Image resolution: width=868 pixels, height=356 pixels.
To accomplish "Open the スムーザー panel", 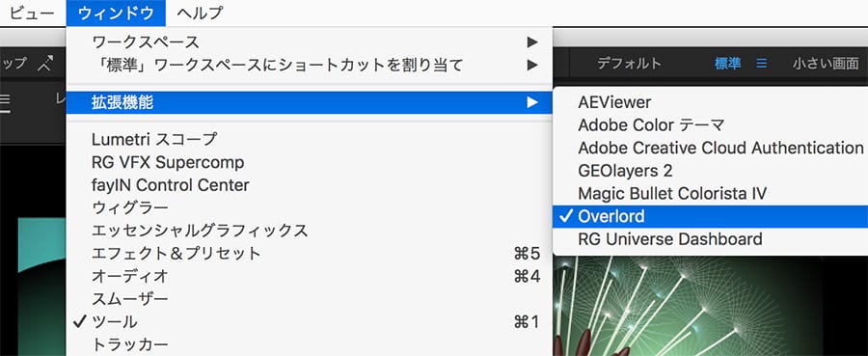I will point(309,299).
